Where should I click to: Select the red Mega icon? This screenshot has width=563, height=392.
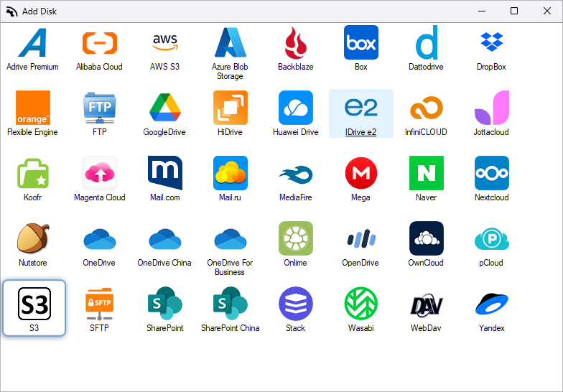(360, 173)
